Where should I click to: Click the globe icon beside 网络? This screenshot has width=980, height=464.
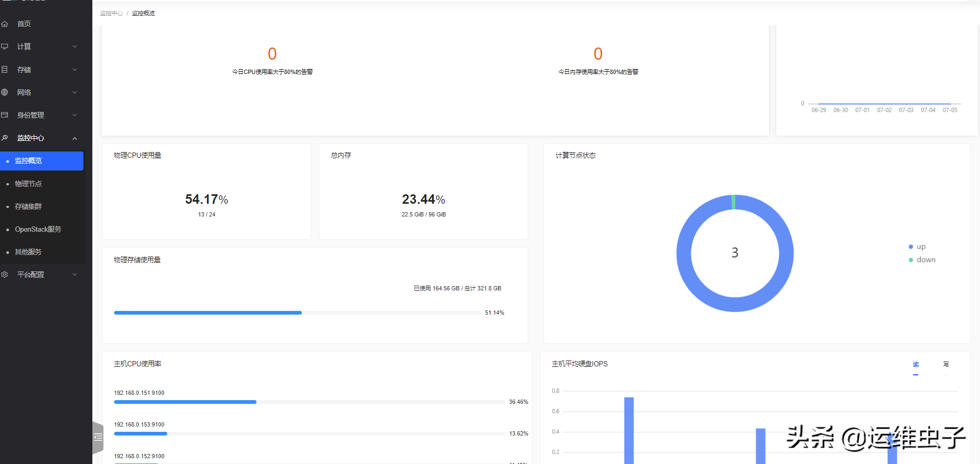coord(4,92)
